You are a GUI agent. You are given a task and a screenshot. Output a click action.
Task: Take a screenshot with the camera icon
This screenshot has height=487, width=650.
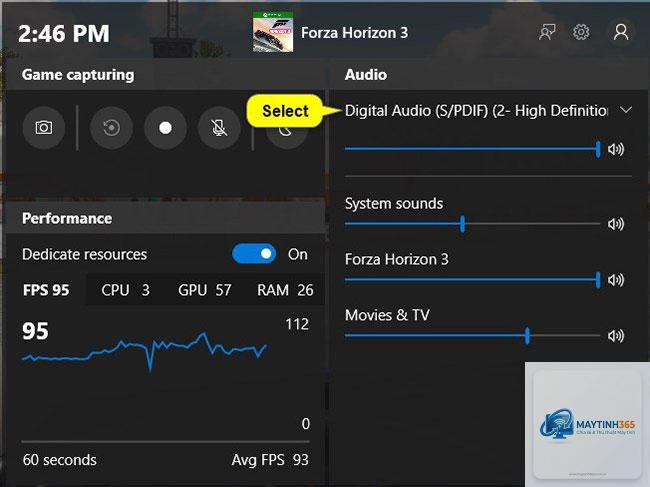coord(44,128)
